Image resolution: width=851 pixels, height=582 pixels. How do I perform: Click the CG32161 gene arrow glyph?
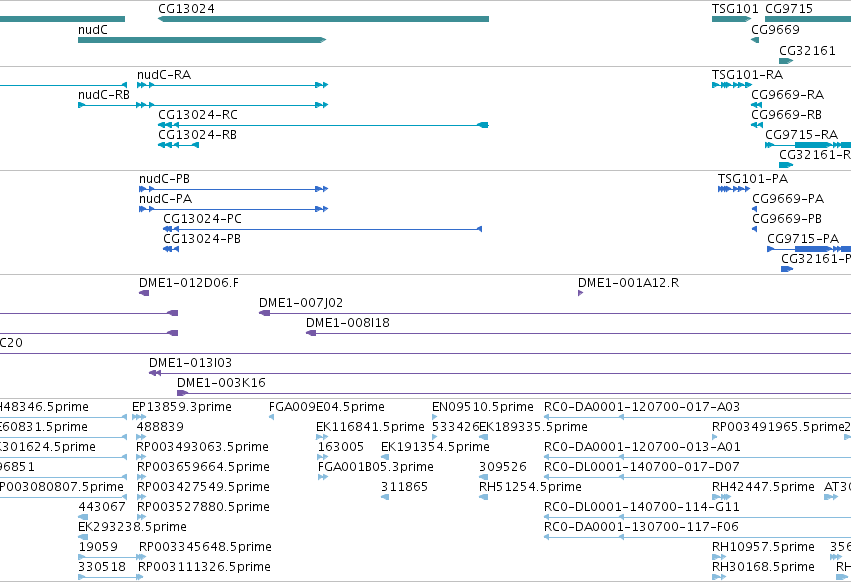click(x=786, y=61)
